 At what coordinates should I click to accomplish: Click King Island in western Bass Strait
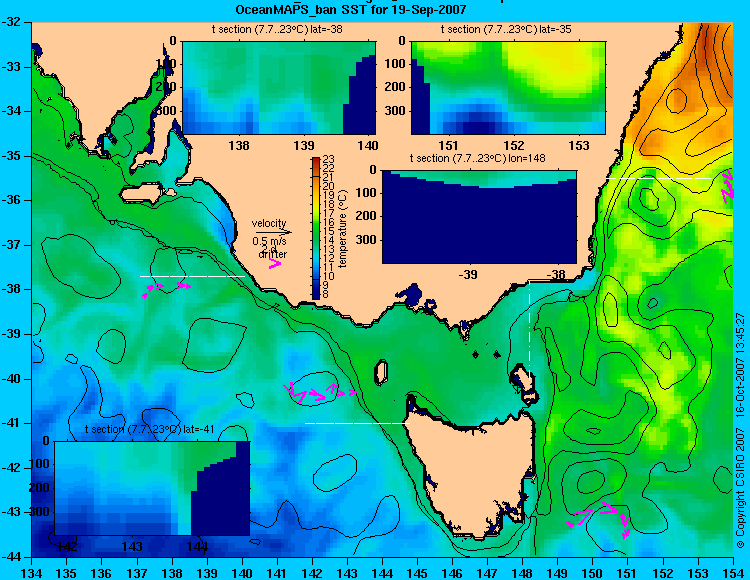coord(381,373)
